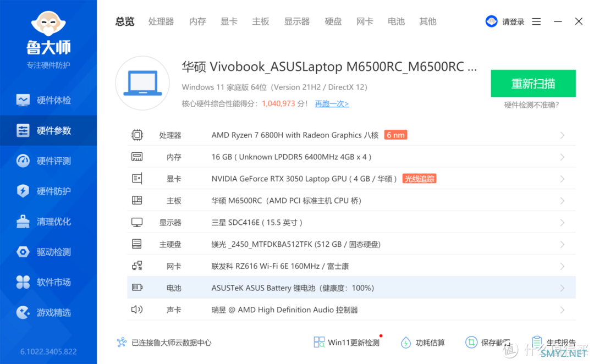Click the green 重新扫描 button
Image resolution: width=594 pixels, height=364 pixels.
pyautogui.click(x=533, y=84)
